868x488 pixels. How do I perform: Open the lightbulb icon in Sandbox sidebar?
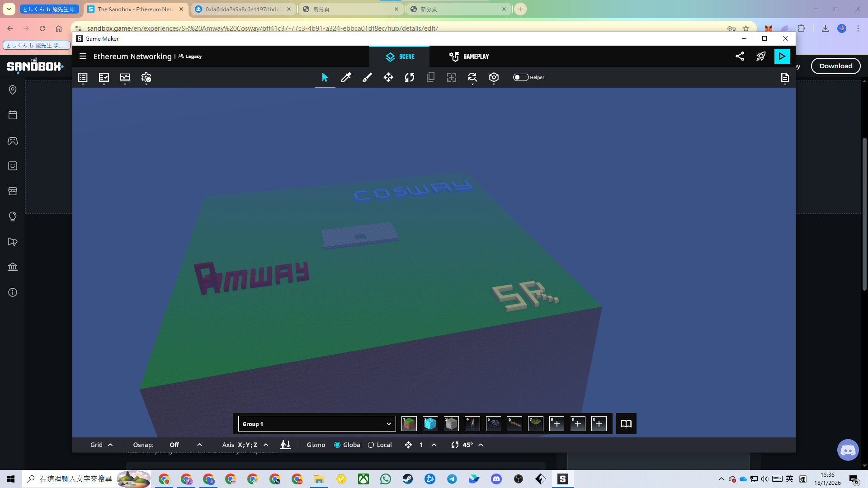[x=13, y=216]
